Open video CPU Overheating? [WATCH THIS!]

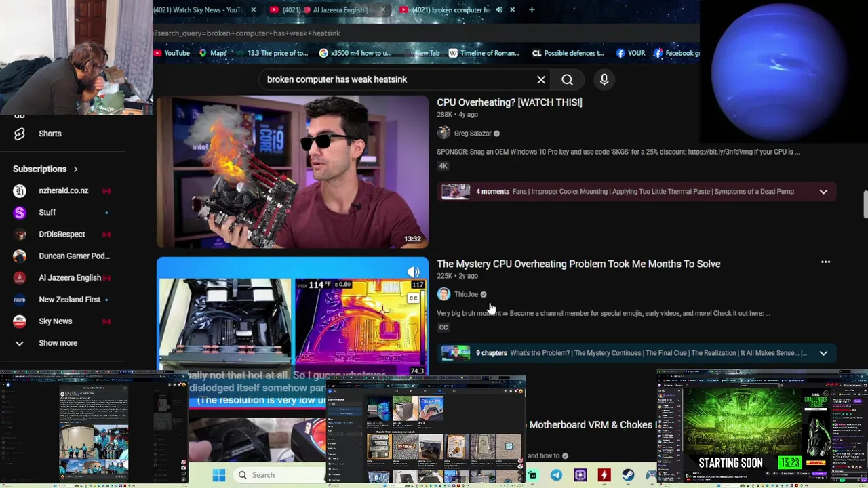click(x=509, y=102)
